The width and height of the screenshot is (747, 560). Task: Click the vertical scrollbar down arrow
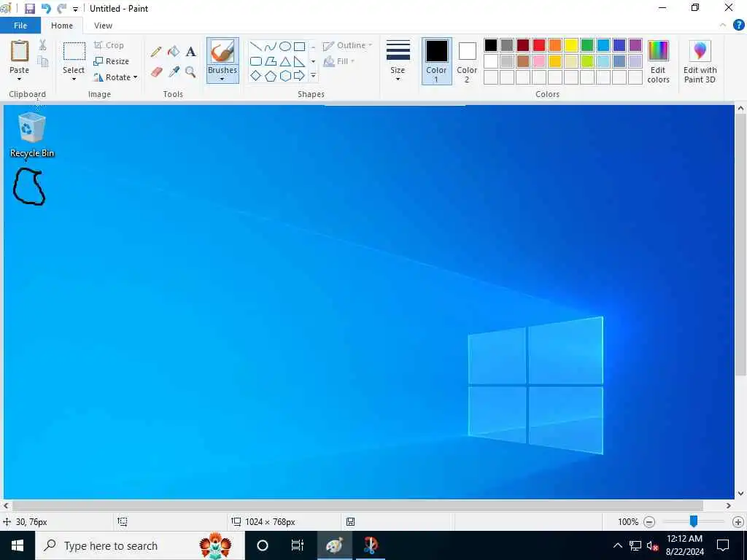click(741, 494)
